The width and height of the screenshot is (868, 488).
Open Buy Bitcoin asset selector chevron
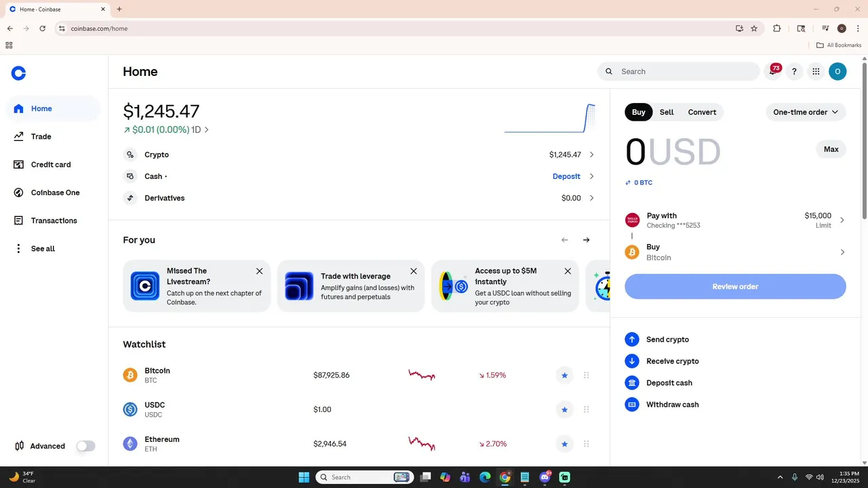[842, 252]
